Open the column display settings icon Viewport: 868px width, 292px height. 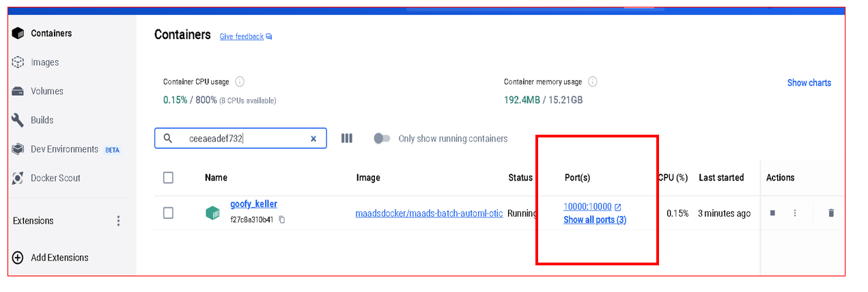click(x=347, y=138)
